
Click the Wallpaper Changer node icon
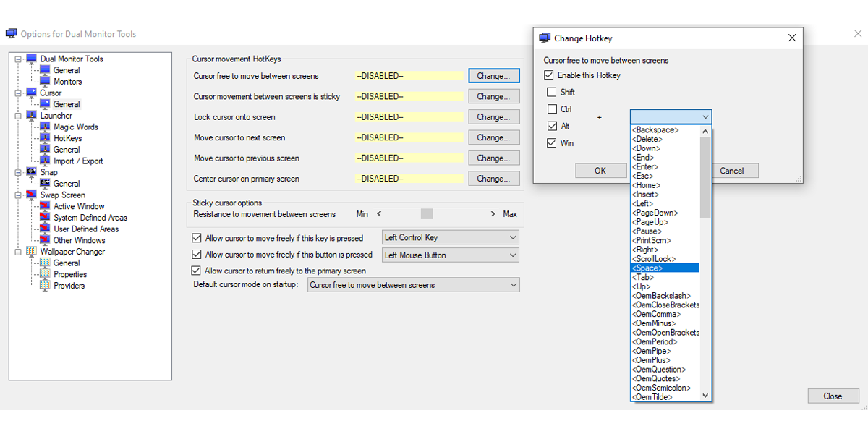pyautogui.click(x=31, y=252)
